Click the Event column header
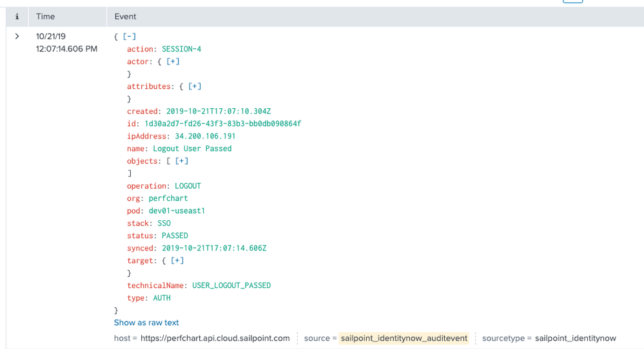644x349 pixels. 125,16
